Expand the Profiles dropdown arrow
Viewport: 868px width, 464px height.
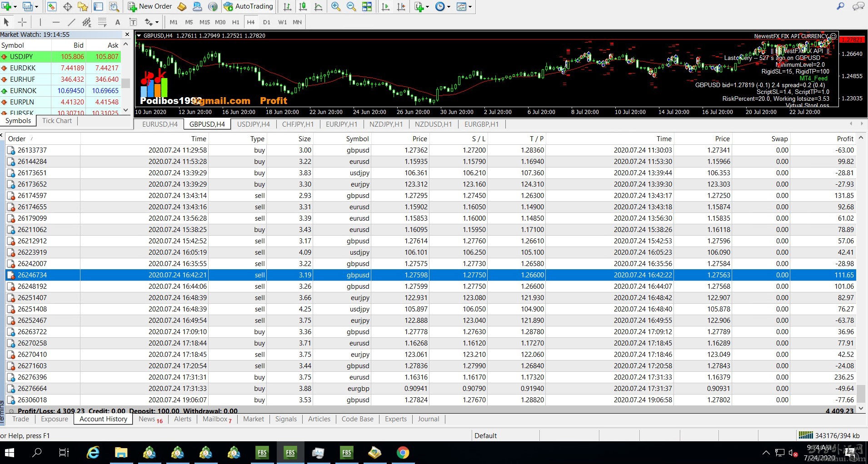(37, 7)
